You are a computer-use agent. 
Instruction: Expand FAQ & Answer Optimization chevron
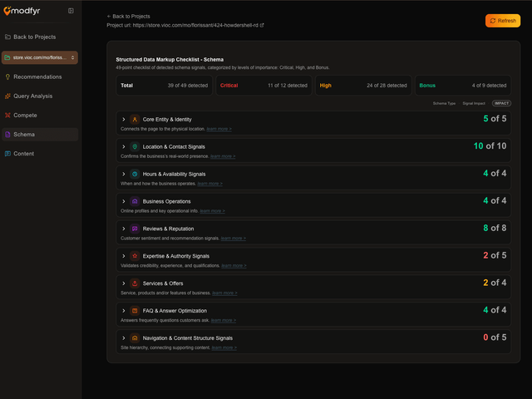[x=124, y=311]
